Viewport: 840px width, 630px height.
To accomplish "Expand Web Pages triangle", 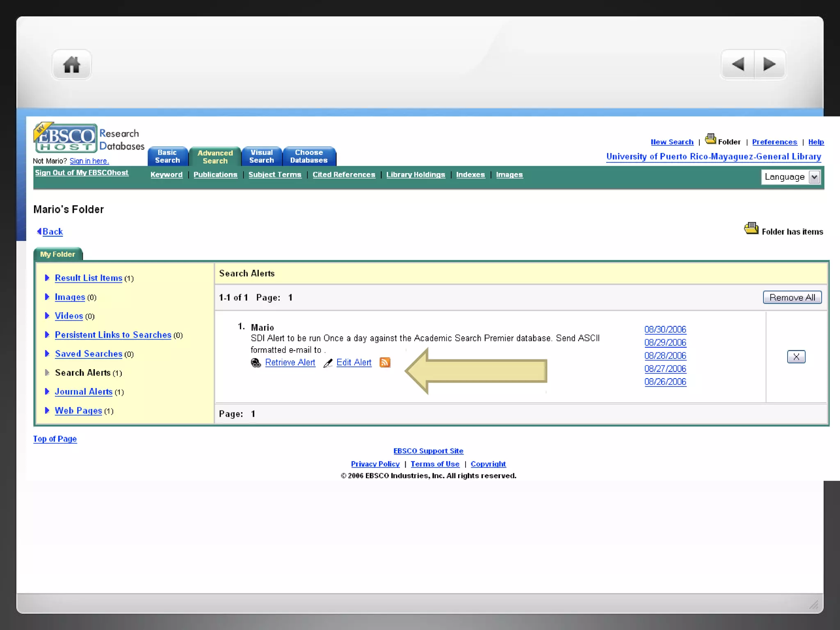I will tap(47, 411).
